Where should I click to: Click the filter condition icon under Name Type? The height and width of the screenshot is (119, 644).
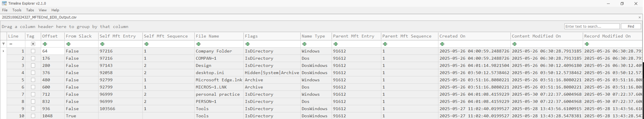[304, 44]
